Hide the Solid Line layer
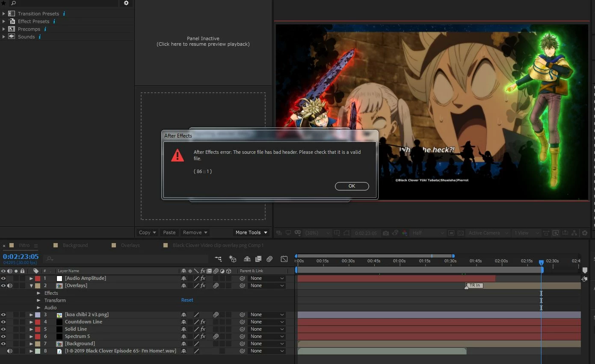The width and height of the screenshot is (595, 364). [x=3, y=329]
